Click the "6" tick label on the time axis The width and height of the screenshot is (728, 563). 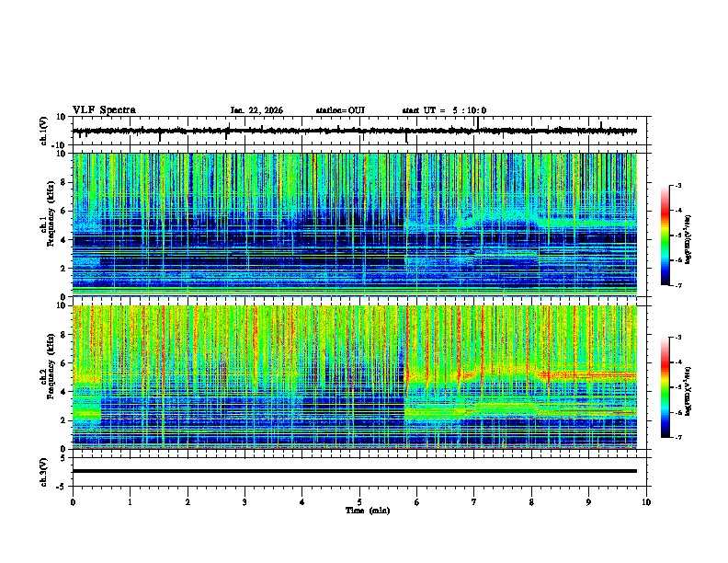pyautogui.click(x=417, y=502)
